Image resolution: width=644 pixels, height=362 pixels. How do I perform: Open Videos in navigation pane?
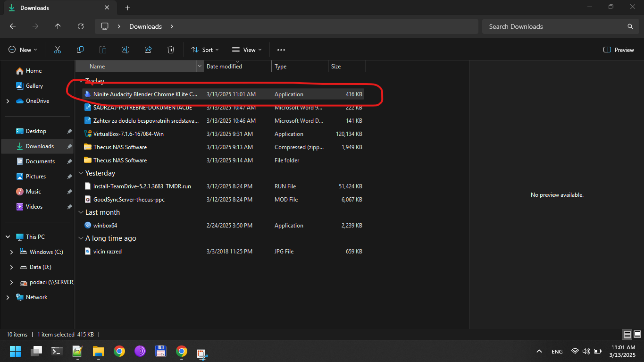click(x=34, y=207)
